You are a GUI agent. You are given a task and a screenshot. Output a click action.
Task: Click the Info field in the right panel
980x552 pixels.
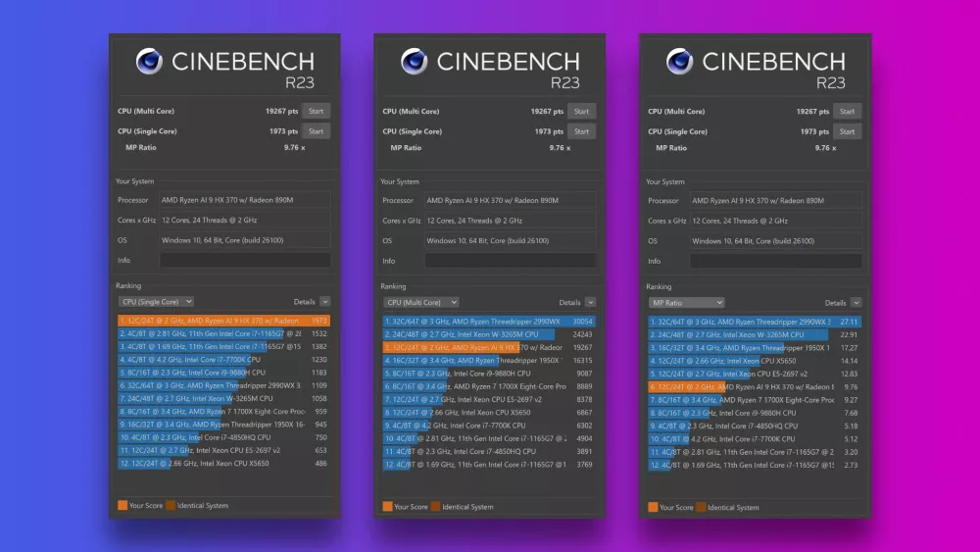[x=775, y=262]
